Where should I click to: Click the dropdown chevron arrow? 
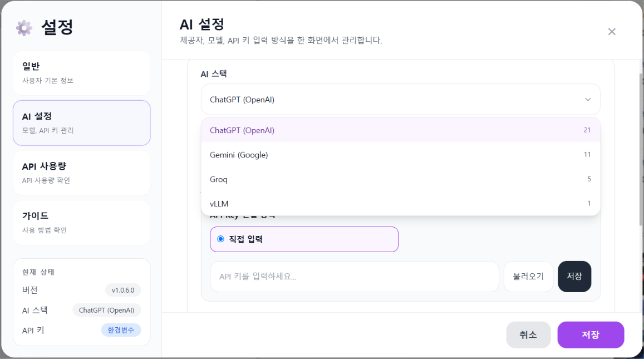(x=588, y=100)
